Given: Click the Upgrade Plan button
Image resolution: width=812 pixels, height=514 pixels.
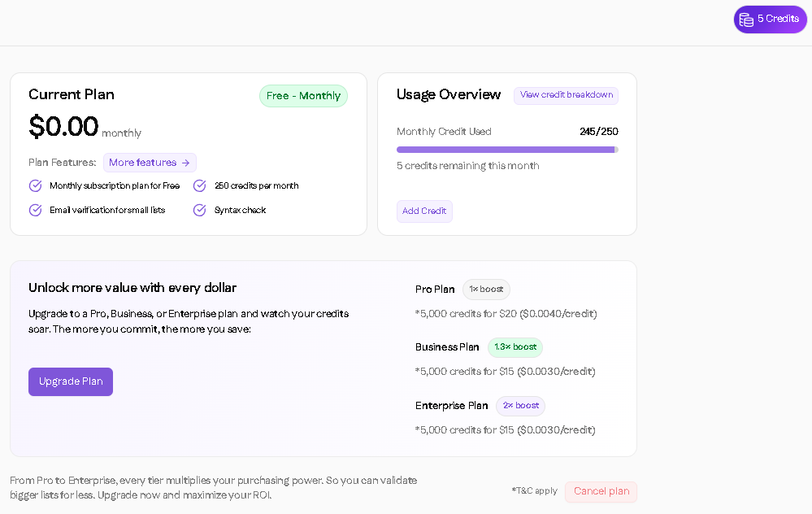Looking at the screenshot, I should [71, 381].
